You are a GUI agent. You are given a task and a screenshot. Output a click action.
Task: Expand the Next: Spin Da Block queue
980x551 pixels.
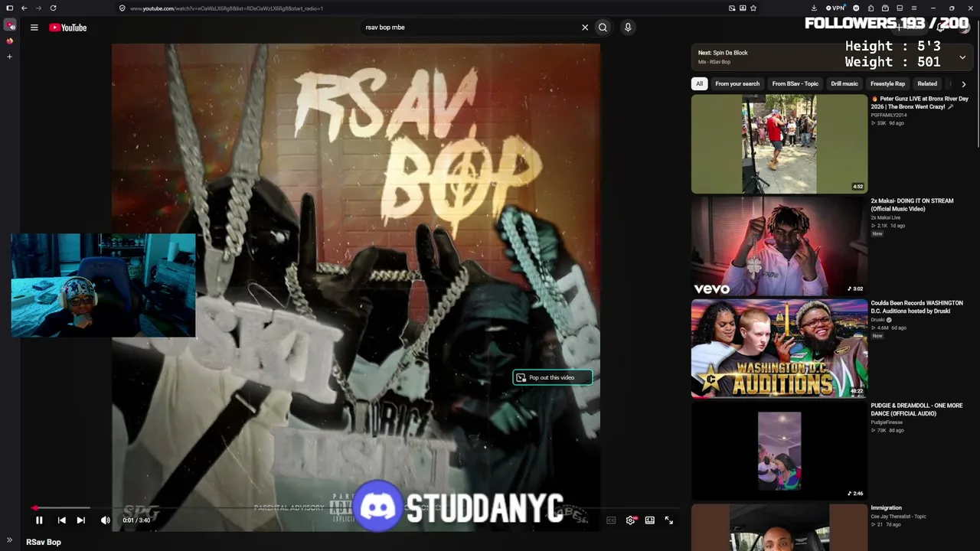click(962, 57)
